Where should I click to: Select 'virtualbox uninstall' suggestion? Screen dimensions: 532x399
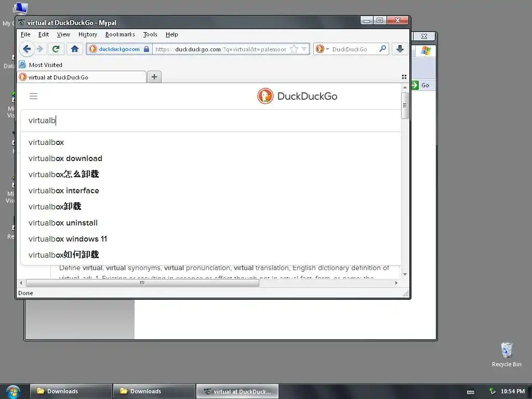point(210,223)
